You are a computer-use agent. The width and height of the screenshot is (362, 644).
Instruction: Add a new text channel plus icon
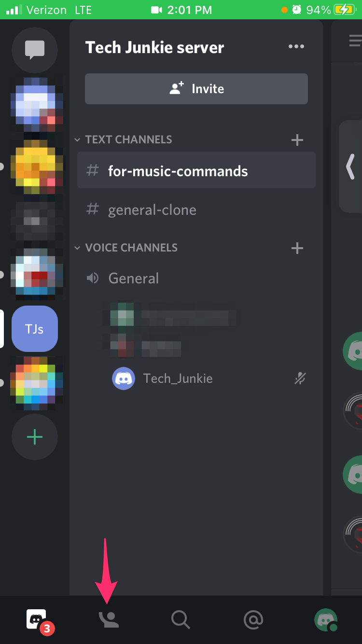297,140
